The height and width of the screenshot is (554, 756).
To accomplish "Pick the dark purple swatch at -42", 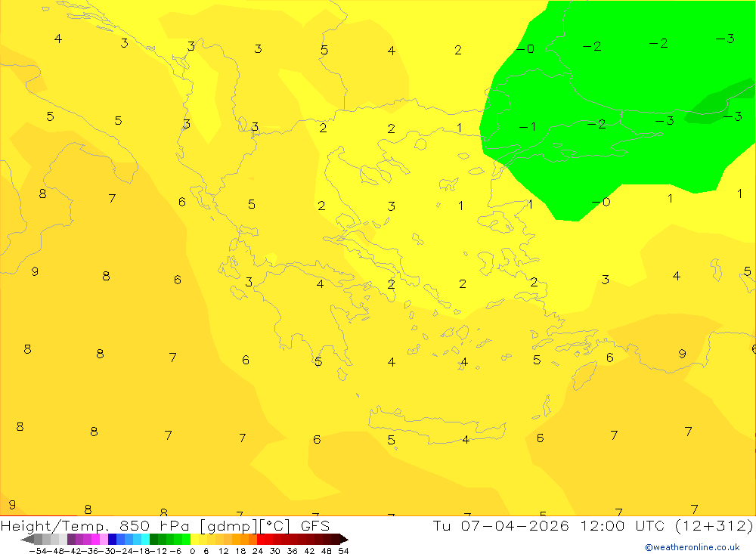I will 71,539.
